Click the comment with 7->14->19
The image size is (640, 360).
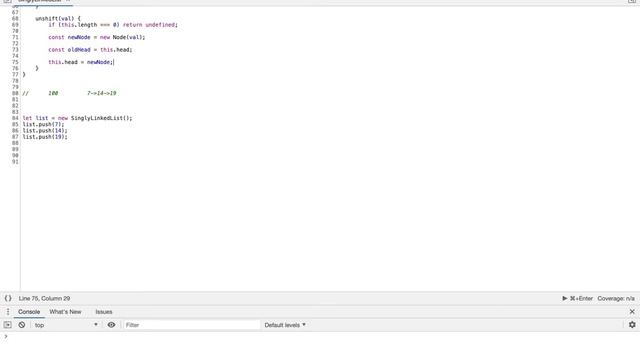click(x=69, y=93)
